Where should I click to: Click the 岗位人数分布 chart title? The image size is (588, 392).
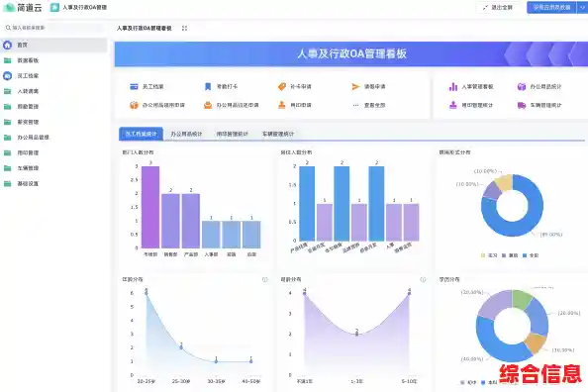tap(296, 152)
